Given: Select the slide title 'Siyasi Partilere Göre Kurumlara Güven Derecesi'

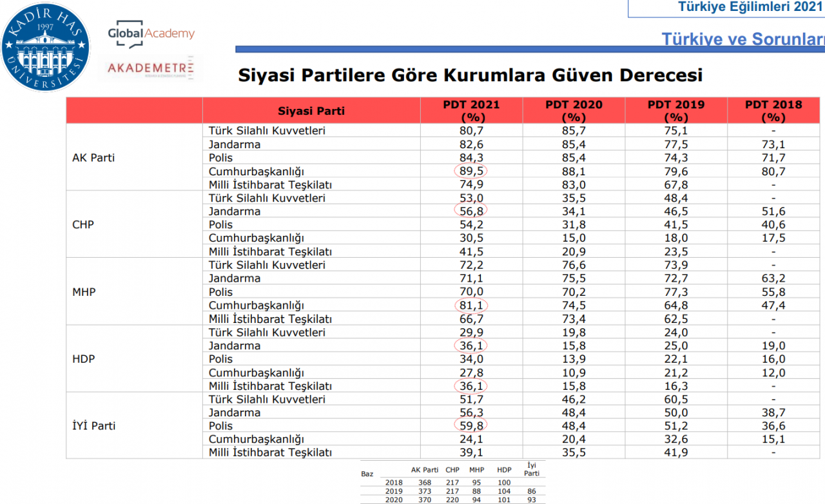Looking at the screenshot, I should click(x=471, y=75).
